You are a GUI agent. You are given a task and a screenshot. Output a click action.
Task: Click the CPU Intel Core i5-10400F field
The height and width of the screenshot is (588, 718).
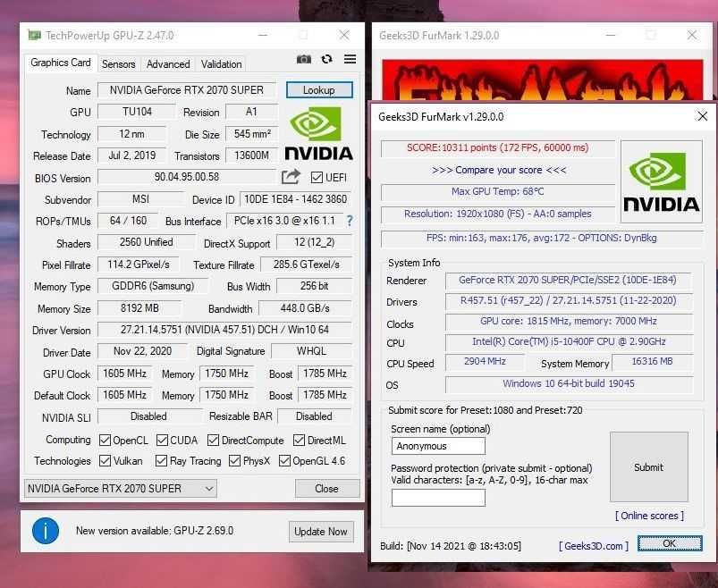click(x=569, y=342)
